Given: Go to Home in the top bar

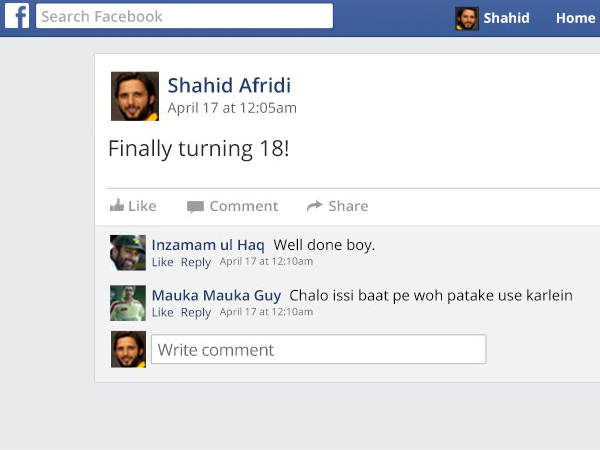Looking at the screenshot, I should [x=575, y=18].
